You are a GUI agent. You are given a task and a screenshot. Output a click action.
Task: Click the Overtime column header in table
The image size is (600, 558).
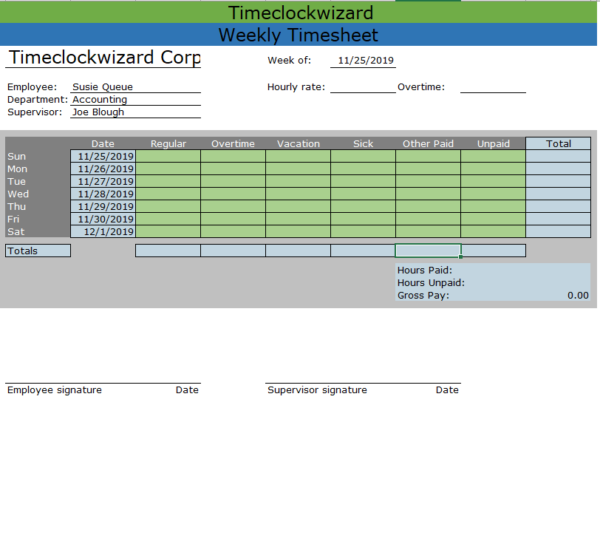pos(233,144)
